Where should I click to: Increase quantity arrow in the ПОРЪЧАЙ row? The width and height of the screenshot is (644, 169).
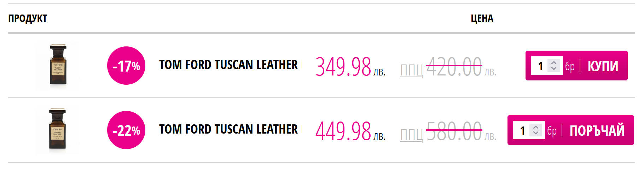[x=536, y=127]
